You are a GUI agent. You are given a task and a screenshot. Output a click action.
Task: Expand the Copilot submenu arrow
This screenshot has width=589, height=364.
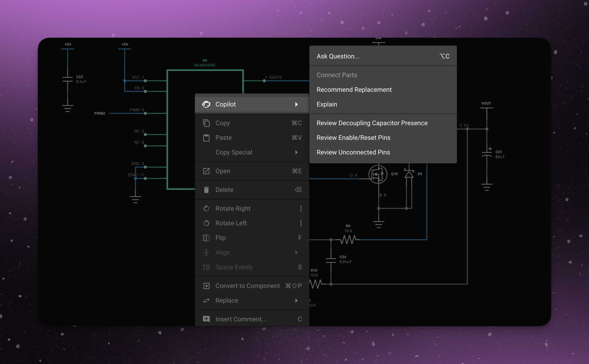(x=296, y=104)
